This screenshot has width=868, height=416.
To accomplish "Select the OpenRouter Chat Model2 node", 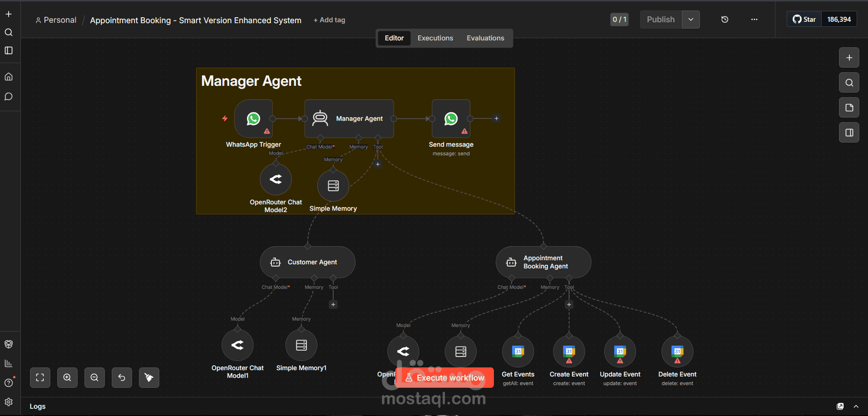I will pos(276,179).
